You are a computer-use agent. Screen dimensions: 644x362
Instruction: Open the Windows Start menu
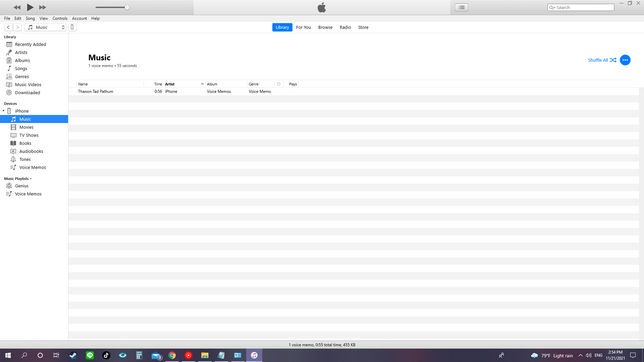click(x=8, y=355)
